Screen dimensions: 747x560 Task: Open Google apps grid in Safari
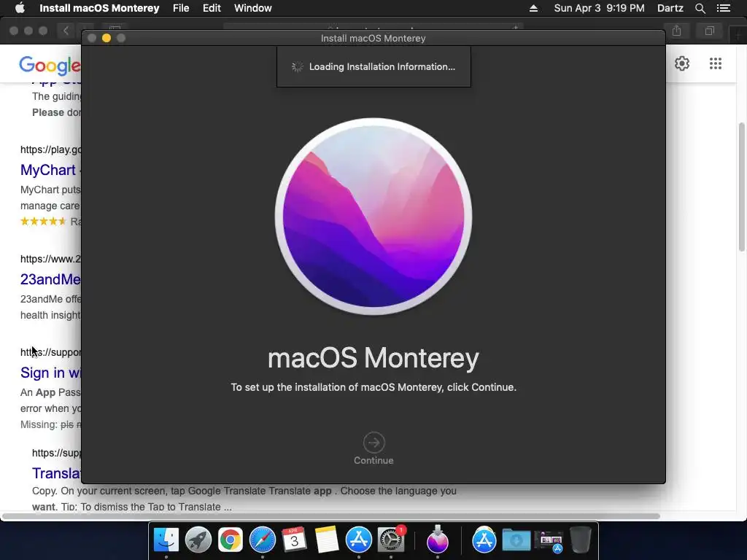(x=715, y=63)
